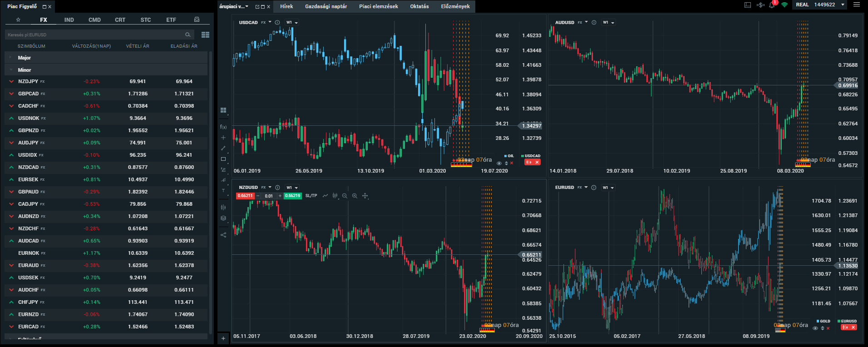The width and height of the screenshot is (868, 347).
Task: Remove the GOLD comparison from EURUSD chart
Action: (x=828, y=328)
